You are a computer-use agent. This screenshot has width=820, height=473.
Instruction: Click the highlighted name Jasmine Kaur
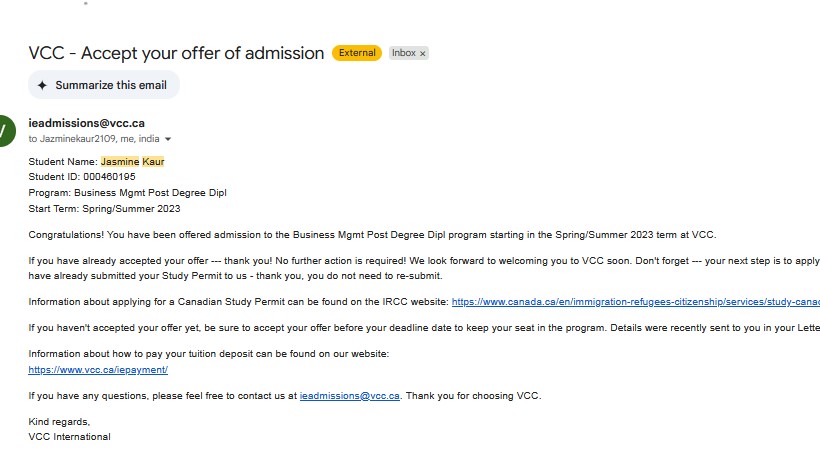[x=132, y=161]
